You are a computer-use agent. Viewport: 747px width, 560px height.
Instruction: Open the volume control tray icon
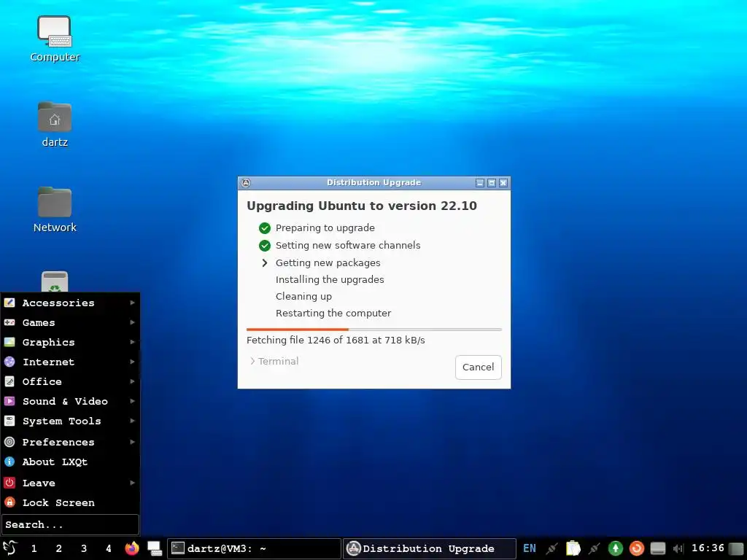678,548
